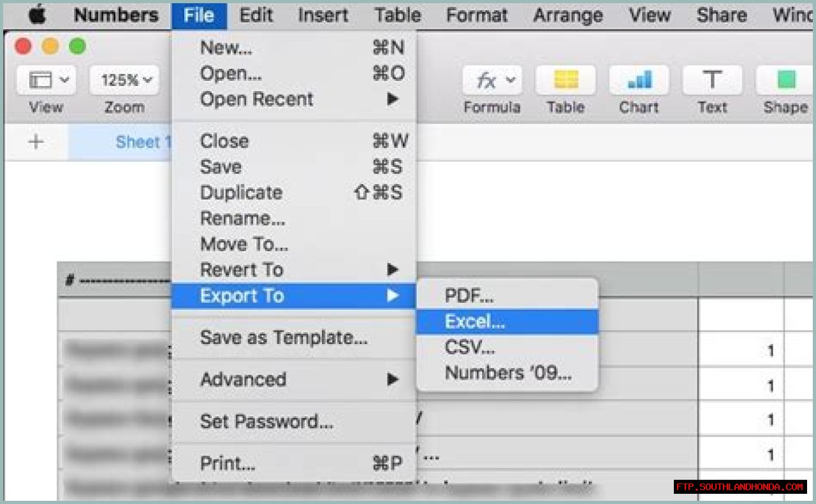
Task: Click the add sheet plus button
Action: pyautogui.click(x=36, y=141)
